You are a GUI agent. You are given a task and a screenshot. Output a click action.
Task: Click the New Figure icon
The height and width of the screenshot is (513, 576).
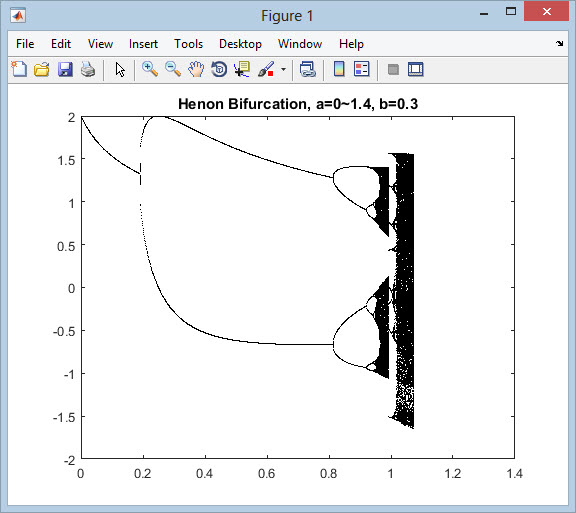[x=19, y=69]
